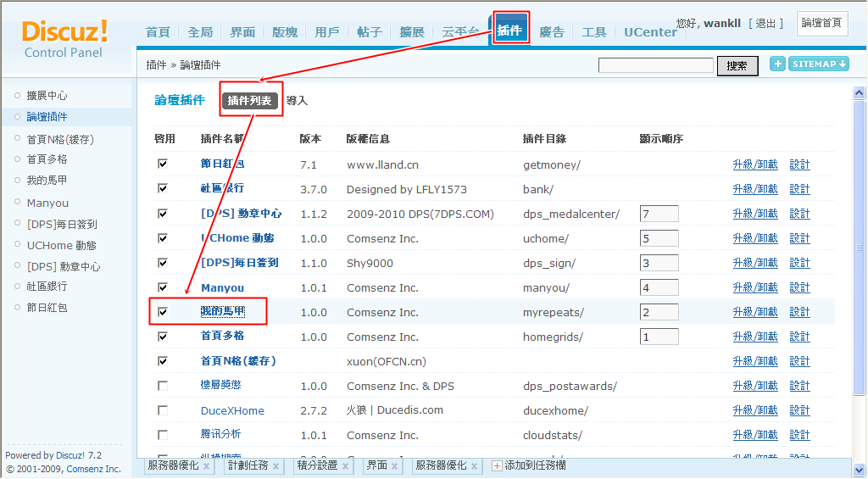Select 節日紅包 in the sidebar
Screen dimensions: 868x479
(47, 308)
